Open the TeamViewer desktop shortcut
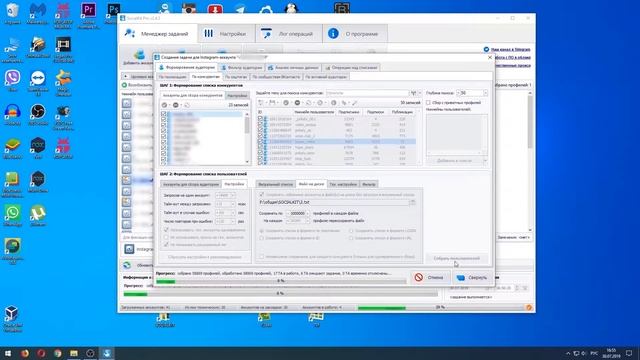 click(x=38, y=79)
